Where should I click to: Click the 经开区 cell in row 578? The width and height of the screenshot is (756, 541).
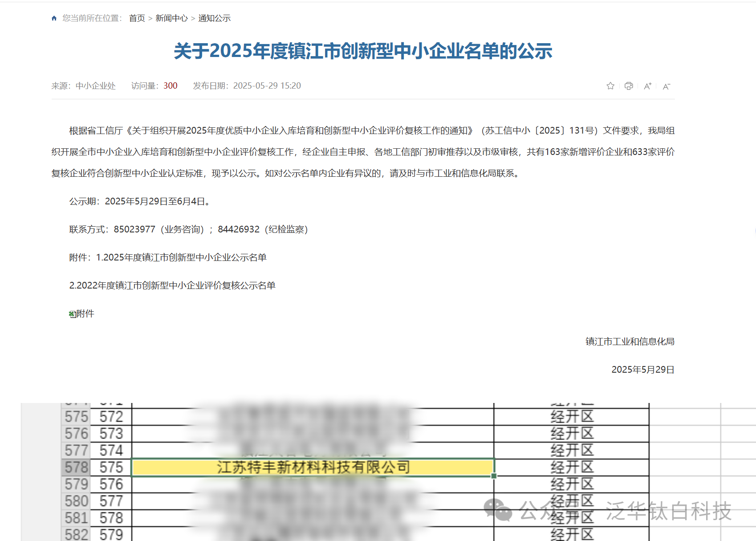click(x=572, y=468)
